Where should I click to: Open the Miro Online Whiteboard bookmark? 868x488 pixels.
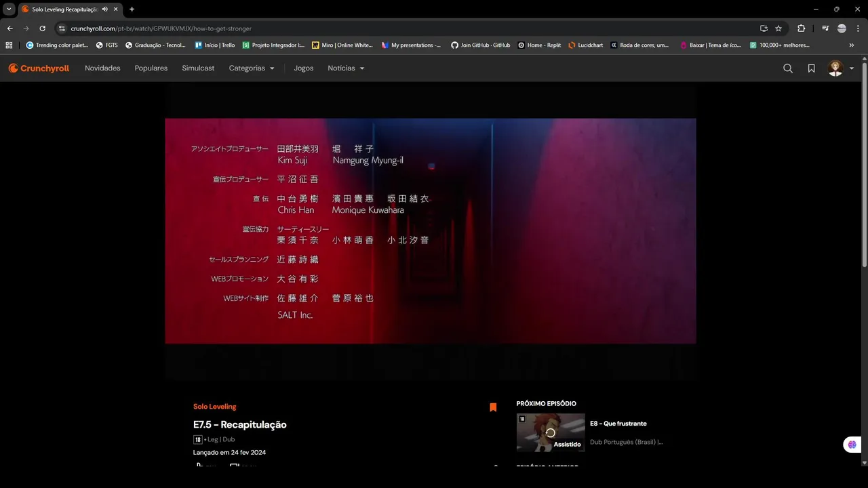pos(342,45)
